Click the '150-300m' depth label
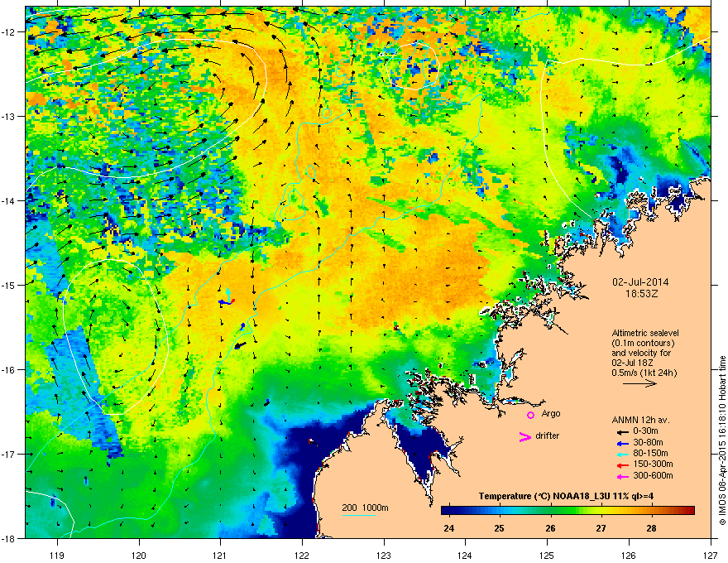This screenshot has height=563, width=728. coord(653,464)
